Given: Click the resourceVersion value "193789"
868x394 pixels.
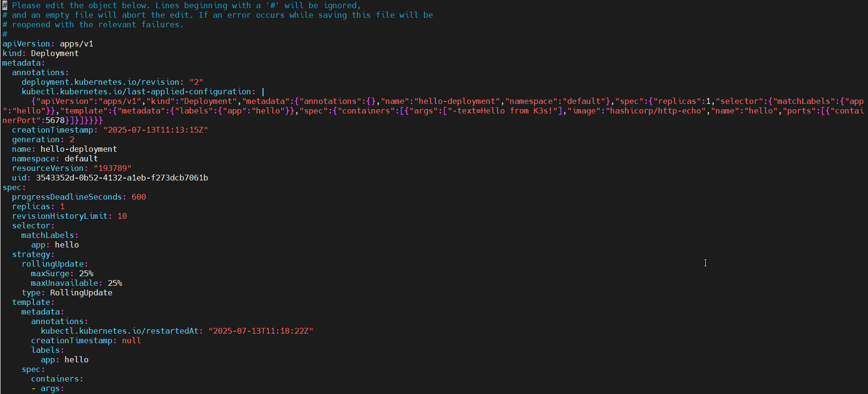Looking at the screenshot, I should [x=112, y=168].
